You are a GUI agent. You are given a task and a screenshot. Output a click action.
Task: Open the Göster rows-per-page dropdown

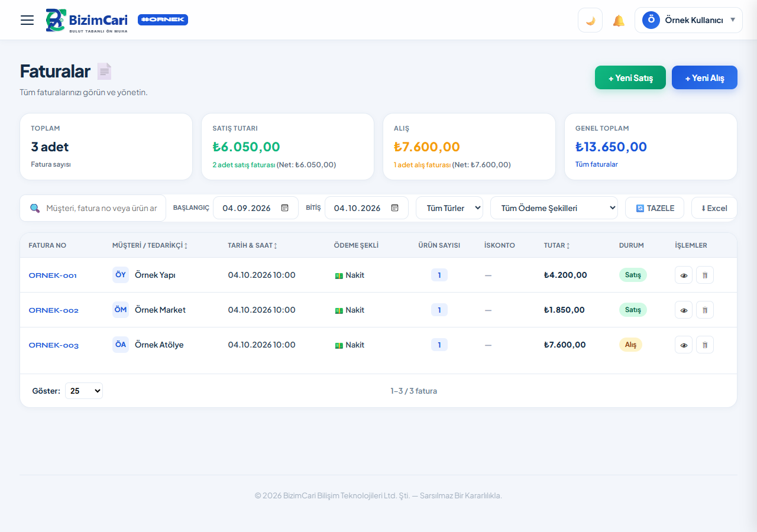(x=84, y=391)
